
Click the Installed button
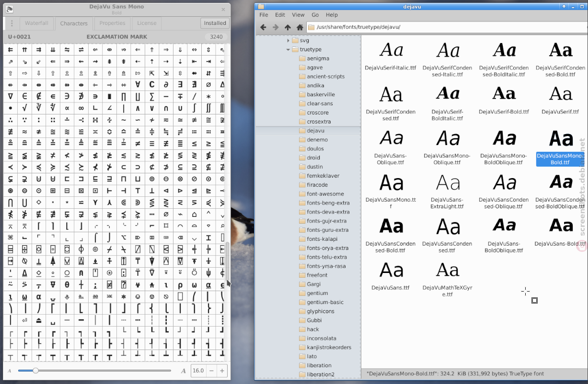215,23
